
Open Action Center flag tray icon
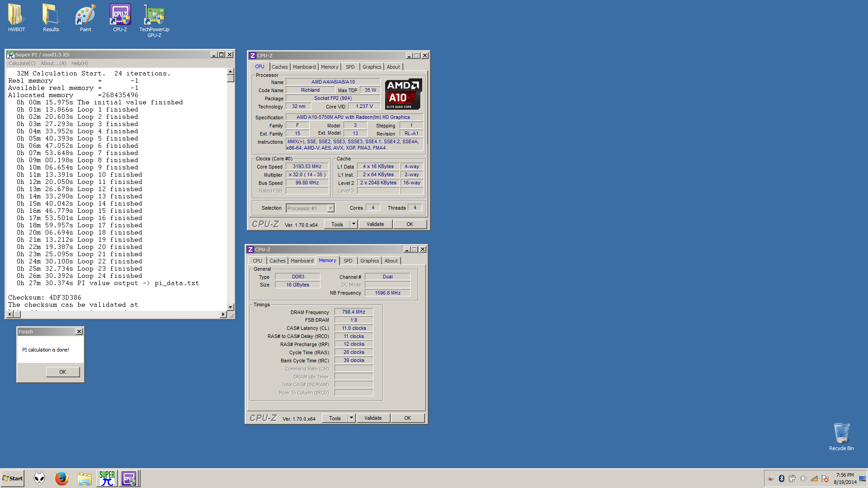825,479
